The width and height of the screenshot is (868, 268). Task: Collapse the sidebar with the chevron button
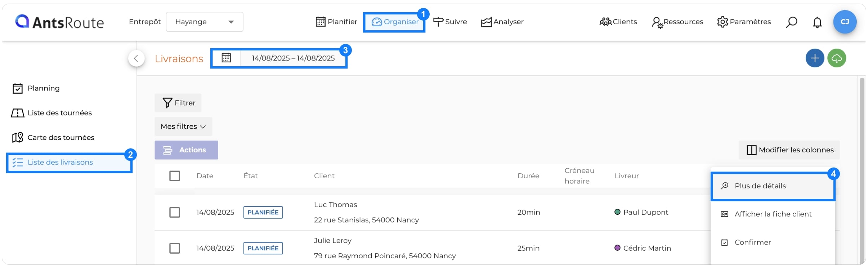coord(136,58)
